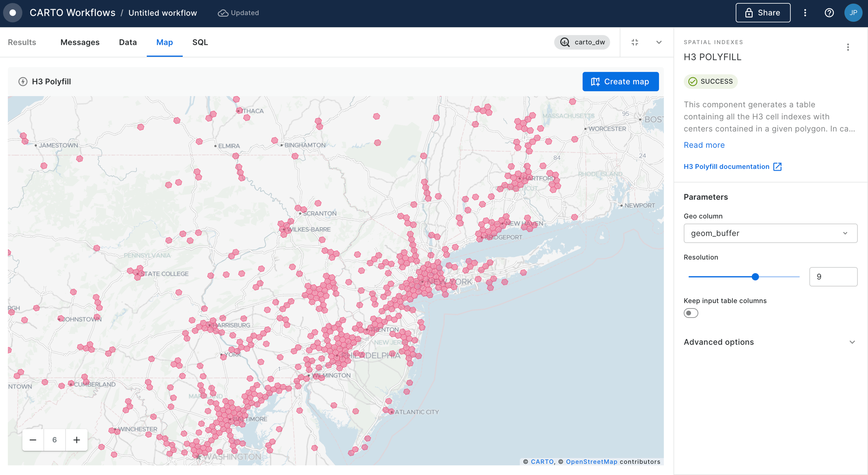Open the Geo column dropdown
The image size is (868, 475).
point(770,233)
